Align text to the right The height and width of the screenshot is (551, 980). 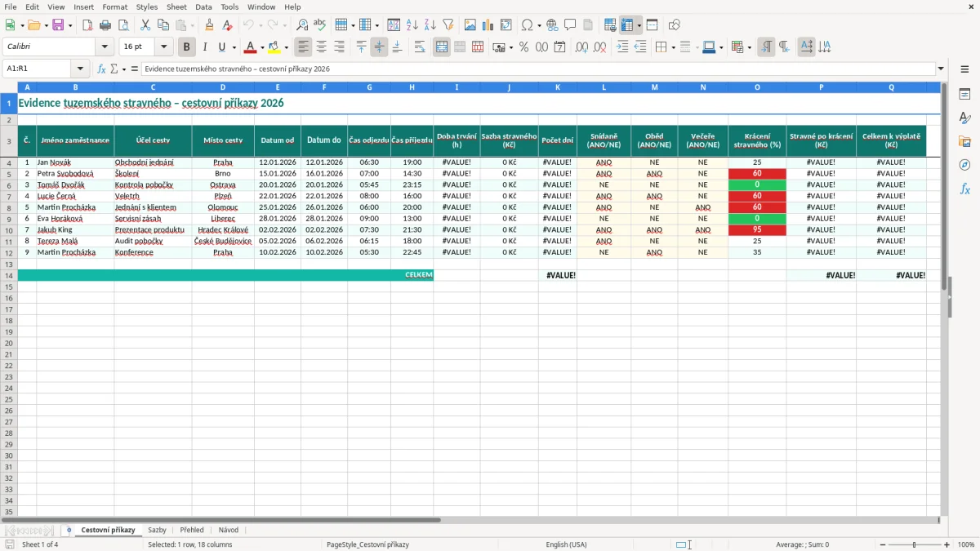click(x=339, y=47)
